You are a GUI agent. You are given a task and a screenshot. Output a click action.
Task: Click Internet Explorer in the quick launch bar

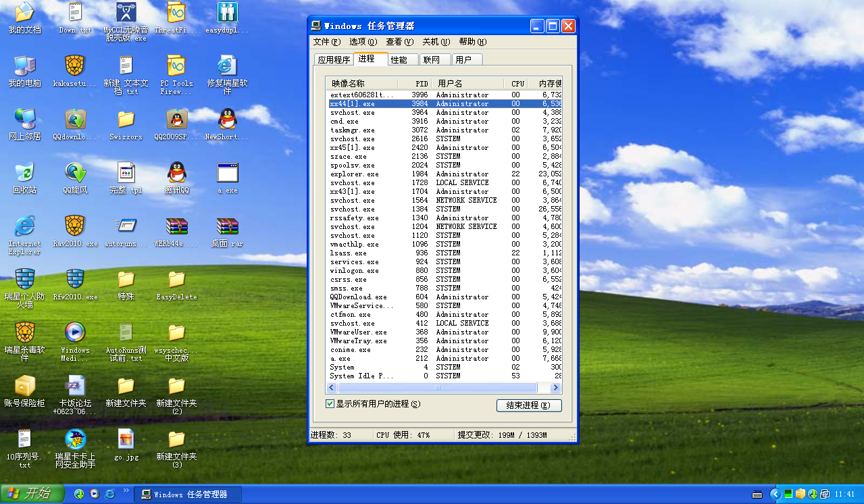click(109, 494)
